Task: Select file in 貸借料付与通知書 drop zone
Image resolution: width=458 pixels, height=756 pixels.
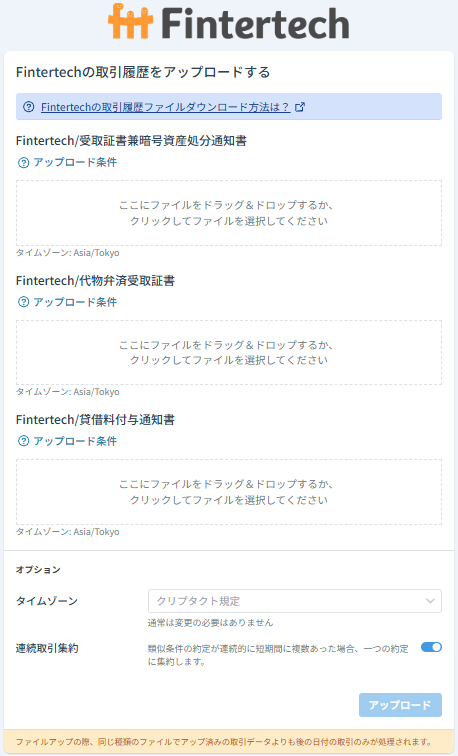Action: pyautogui.click(x=229, y=492)
